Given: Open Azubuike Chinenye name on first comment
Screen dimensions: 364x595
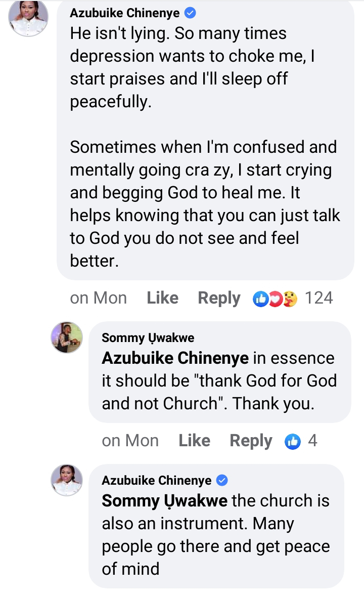Looking at the screenshot, I should coord(125,13).
